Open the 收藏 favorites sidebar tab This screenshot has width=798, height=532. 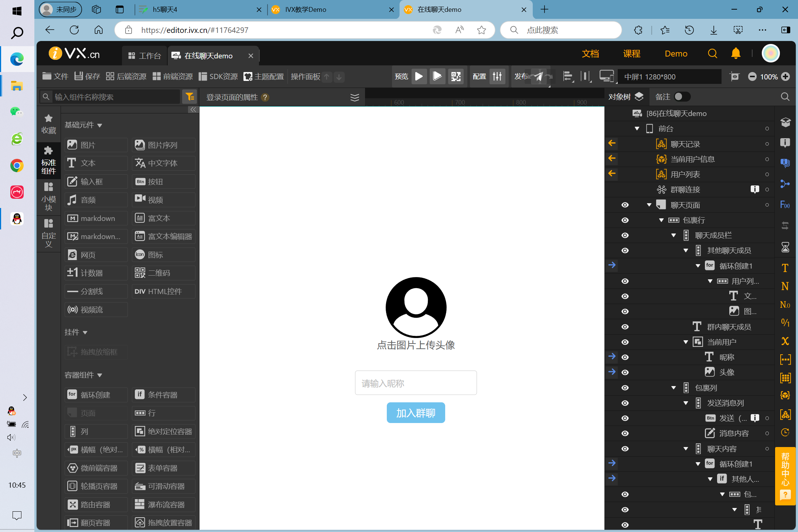coord(48,124)
